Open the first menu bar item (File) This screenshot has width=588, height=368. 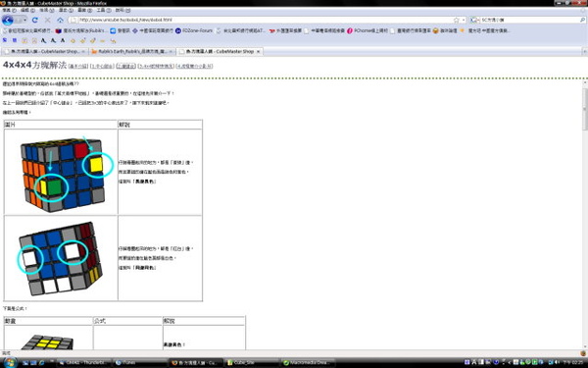tap(10, 10)
